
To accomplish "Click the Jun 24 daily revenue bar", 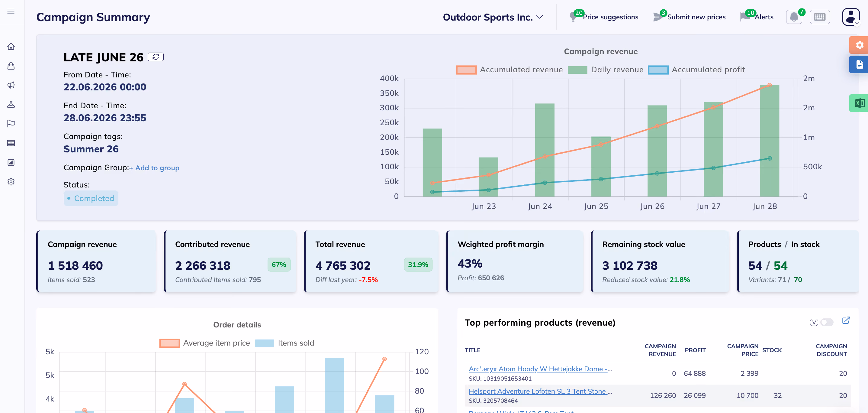I will (545, 150).
